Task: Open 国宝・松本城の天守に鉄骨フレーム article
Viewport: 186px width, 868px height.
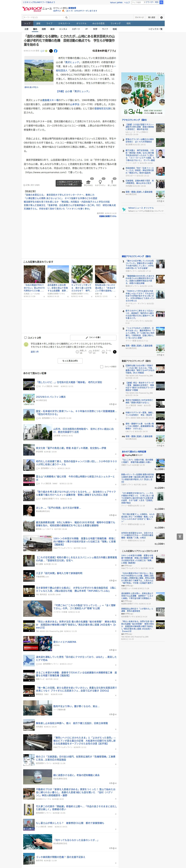Action: pos(76,412)
